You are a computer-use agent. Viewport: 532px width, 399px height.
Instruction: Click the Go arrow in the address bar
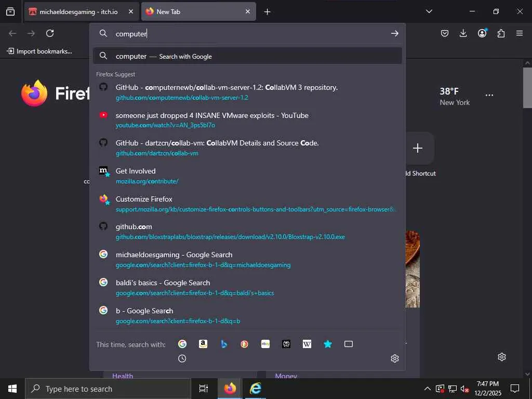coord(395,33)
